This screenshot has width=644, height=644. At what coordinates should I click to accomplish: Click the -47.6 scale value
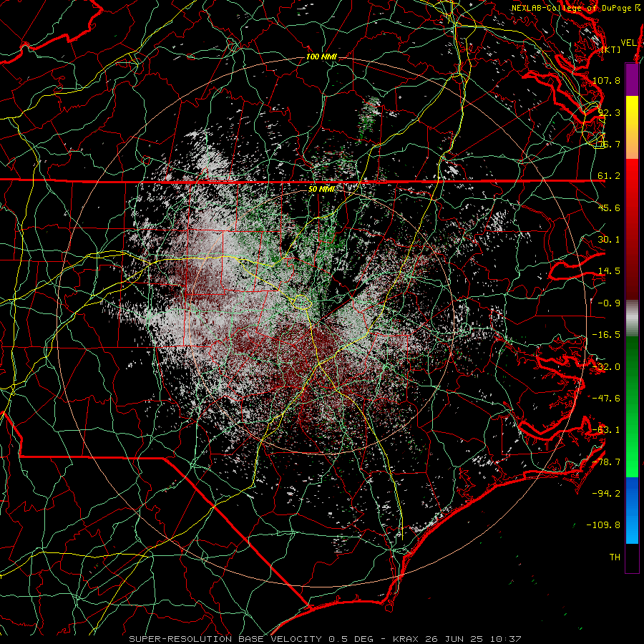[606, 399]
